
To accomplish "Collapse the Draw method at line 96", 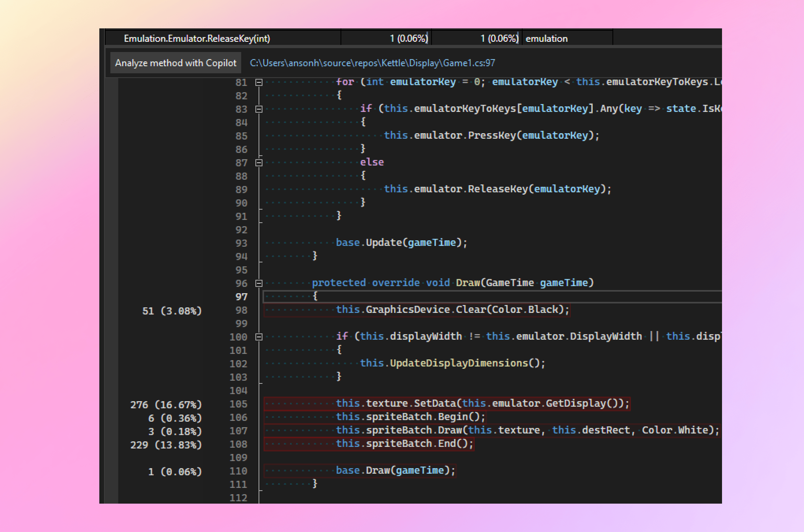I will (258, 283).
